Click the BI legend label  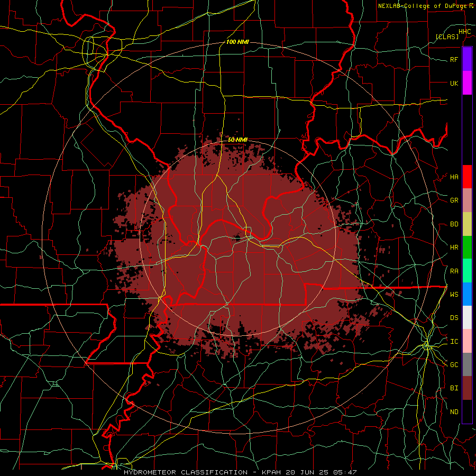tap(454, 388)
